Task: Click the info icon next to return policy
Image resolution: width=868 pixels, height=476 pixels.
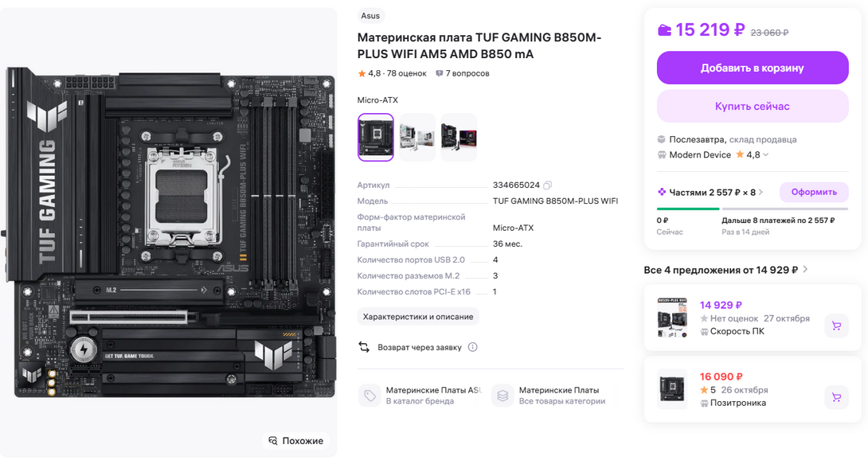Action: pyautogui.click(x=472, y=347)
